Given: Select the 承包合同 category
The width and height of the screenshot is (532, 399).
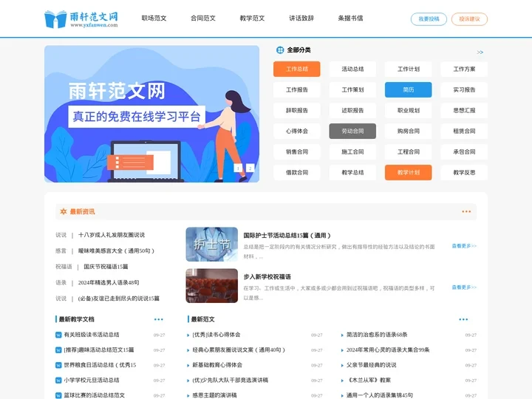Looking at the screenshot, I should pyautogui.click(x=464, y=152).
